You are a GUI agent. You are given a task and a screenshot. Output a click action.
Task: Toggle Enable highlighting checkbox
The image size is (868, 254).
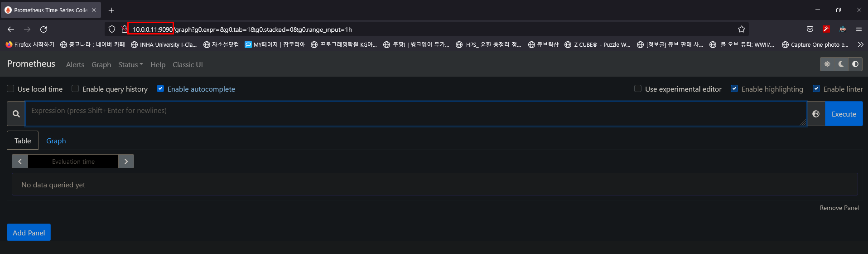[734, 88]
